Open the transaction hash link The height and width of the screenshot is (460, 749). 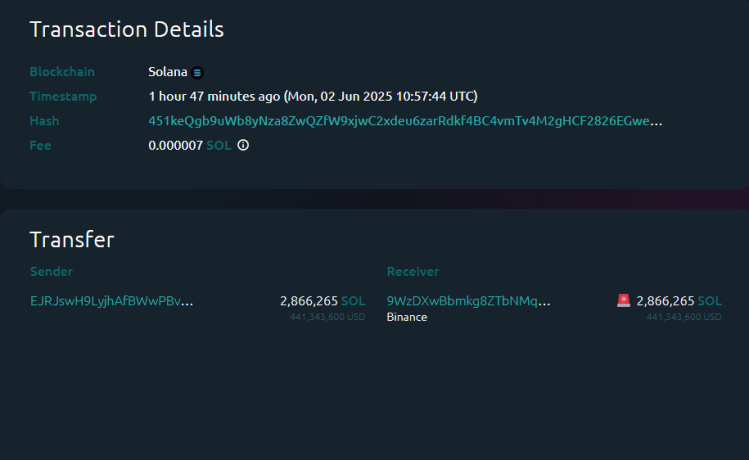pos(405,121)
